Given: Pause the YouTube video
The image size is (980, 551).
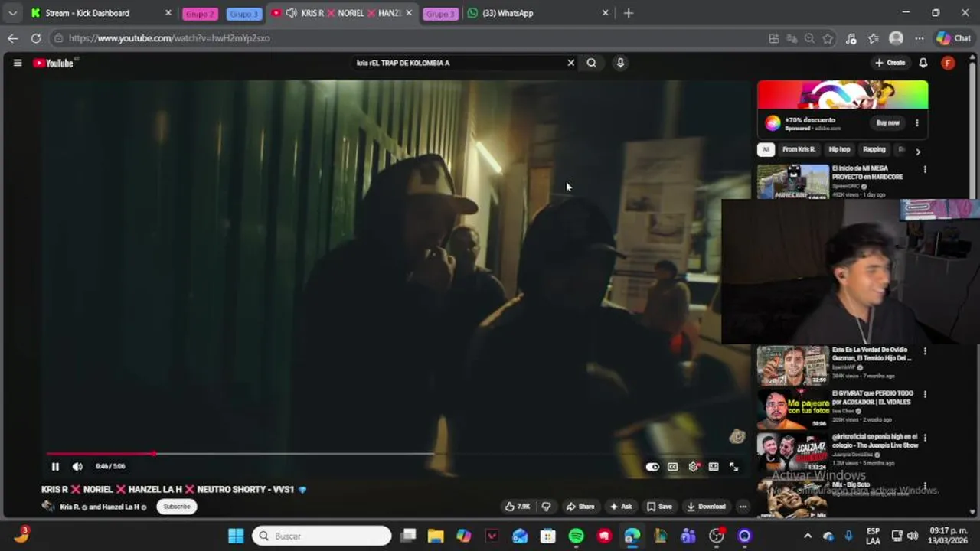Looking at the screenshot, I should coord(55,466).
